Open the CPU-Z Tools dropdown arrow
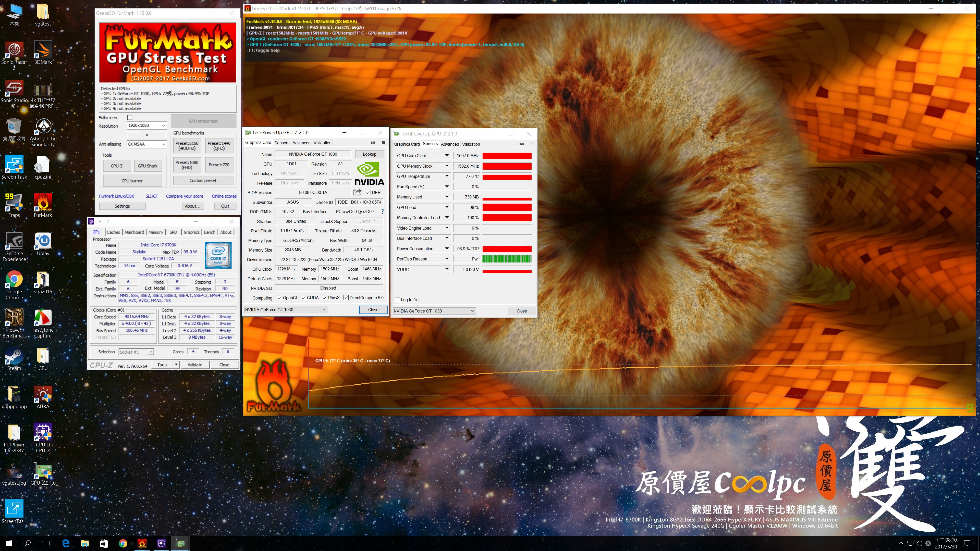Viewport: 980px width, 551px height. pos(176,365)
